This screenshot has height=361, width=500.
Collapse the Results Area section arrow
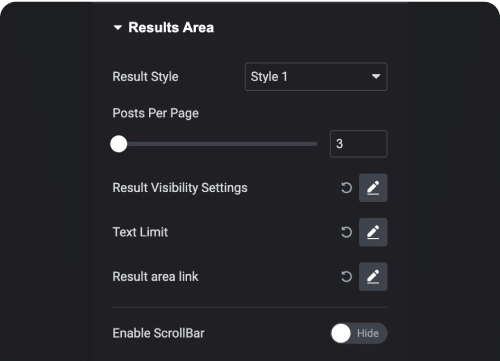(x=118, y=28)
